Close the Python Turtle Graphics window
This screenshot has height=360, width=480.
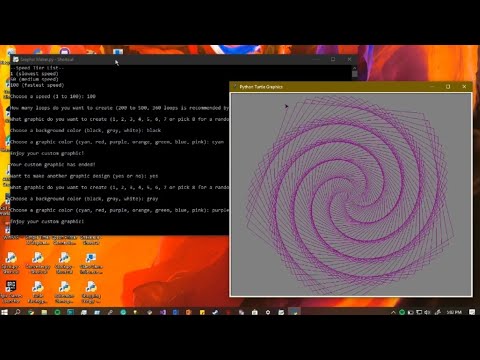click(464, 87)
